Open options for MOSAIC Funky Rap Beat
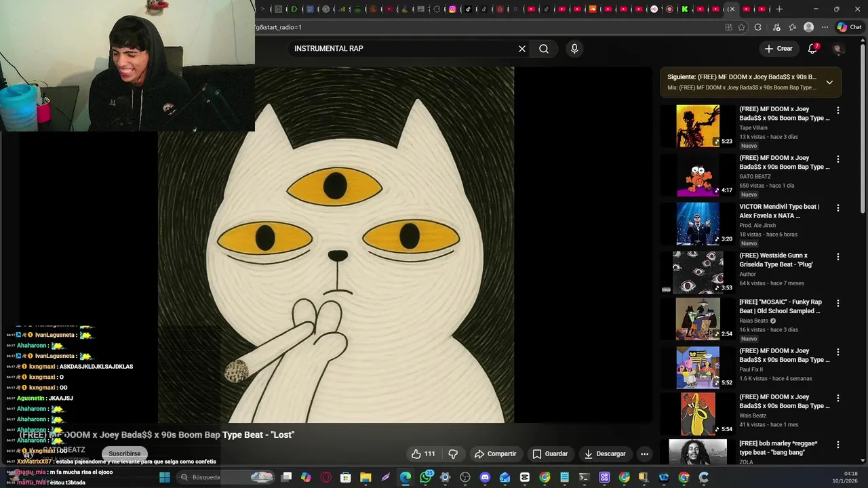This screenshot has height=488, width=868. (838, 303)
